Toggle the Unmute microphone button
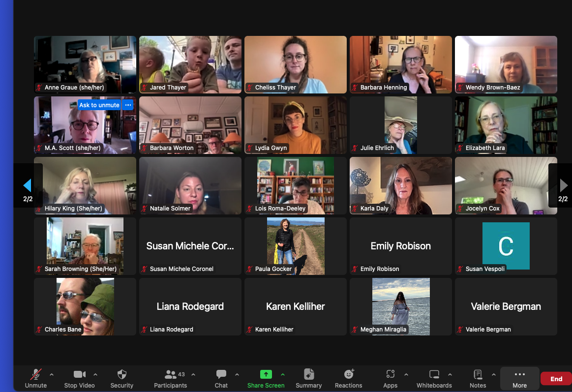 pos(35,375)
